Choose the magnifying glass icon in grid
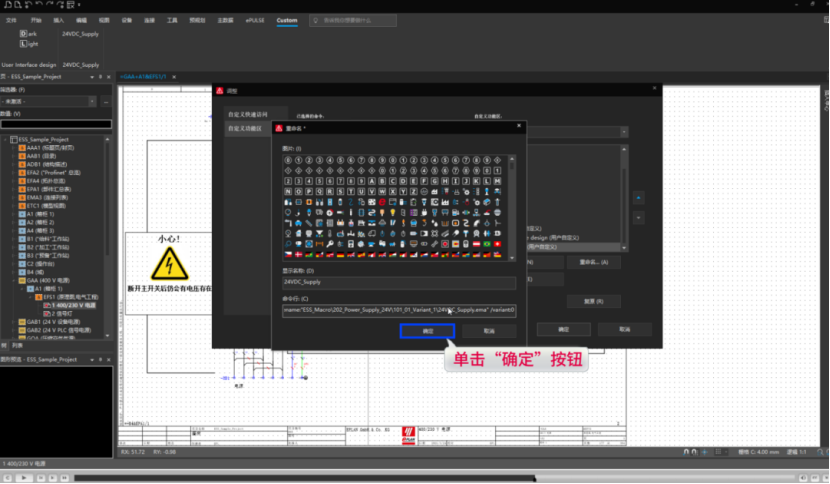Screen dimensions: 830x484 pyautogui.click(x=288, y=244)
